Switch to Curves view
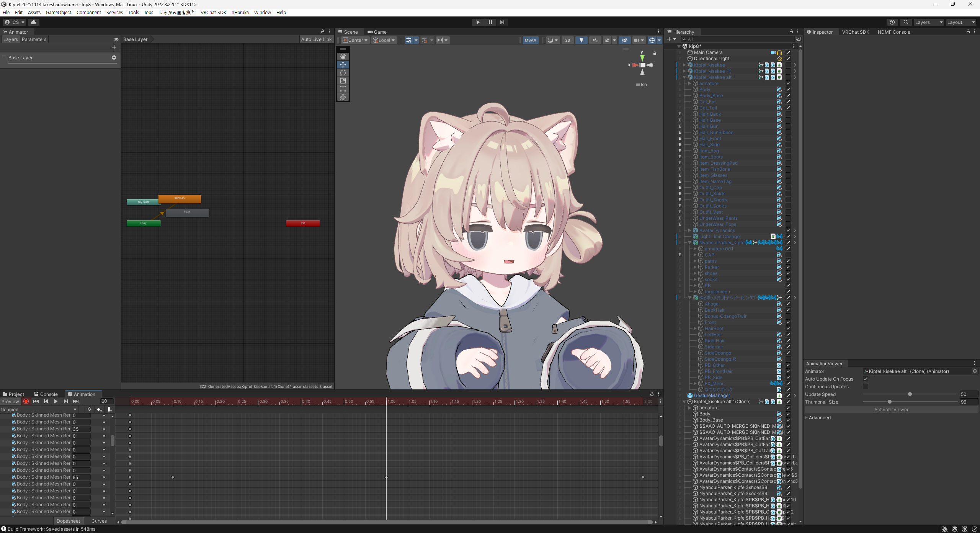980x533 pixels. pyautogui.click(x=99, y=521)
